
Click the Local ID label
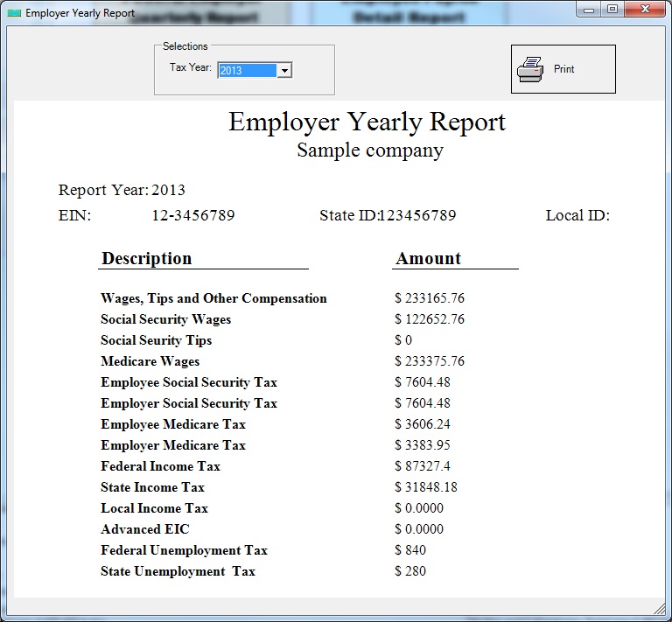pos(577,215)
